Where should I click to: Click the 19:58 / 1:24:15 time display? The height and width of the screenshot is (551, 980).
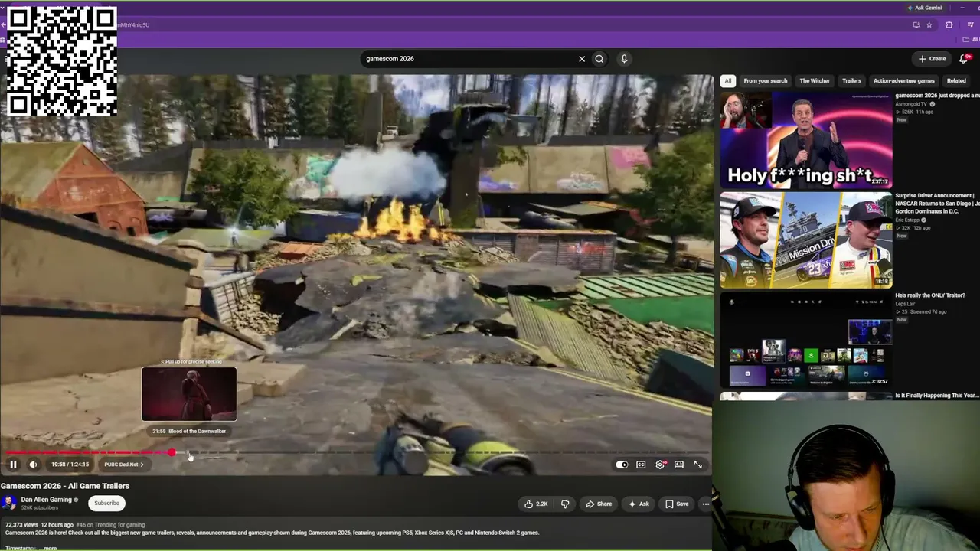click(70, 465)
